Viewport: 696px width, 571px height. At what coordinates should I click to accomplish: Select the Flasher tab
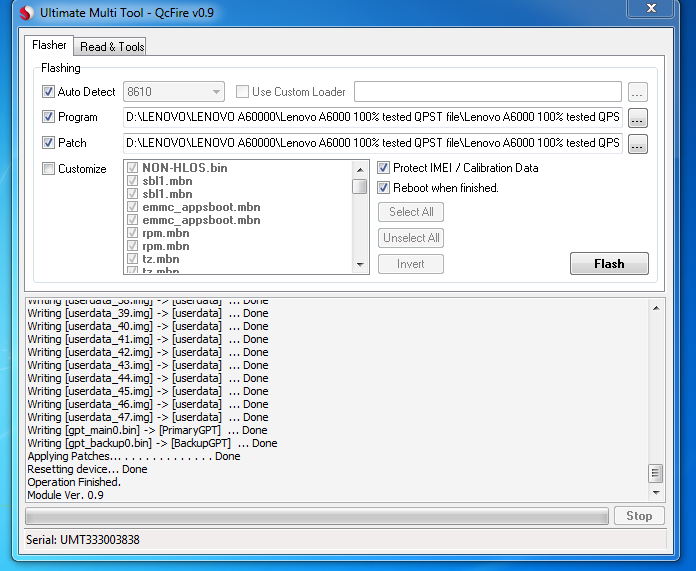(49, 45)
